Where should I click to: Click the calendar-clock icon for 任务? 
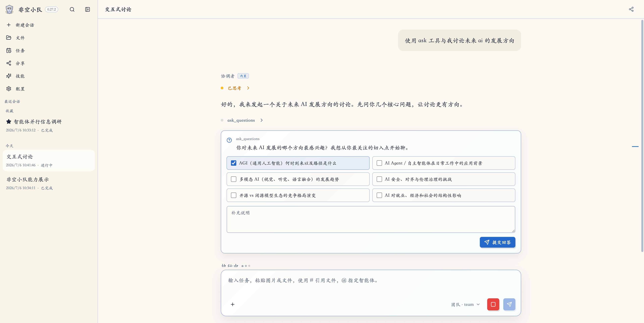pyautogui.click(x=9, y=50)
